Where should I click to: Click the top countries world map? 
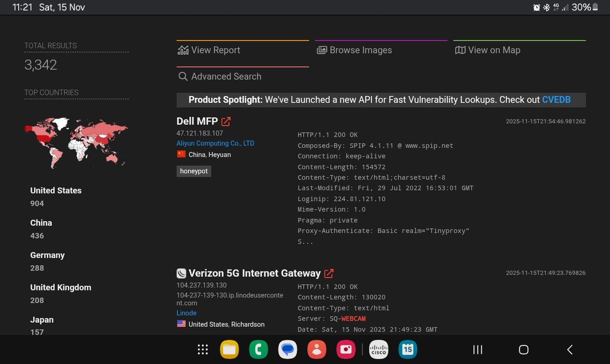tap(76, 142)
